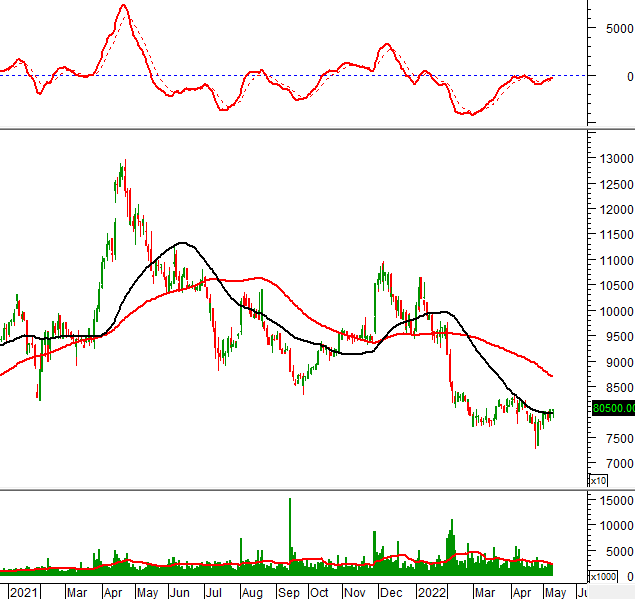Click the Nov label on the date axis
The width and height of the screenshot is (635, 599).
354,592
